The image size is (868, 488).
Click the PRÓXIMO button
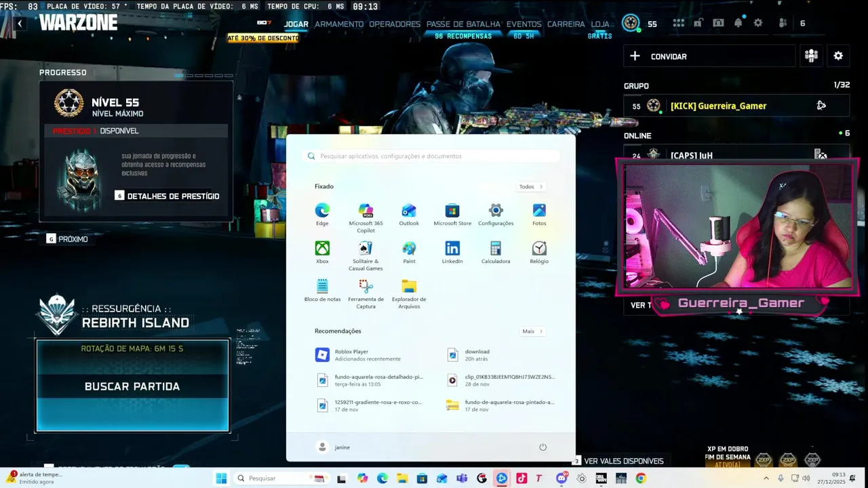pos(67,239)
